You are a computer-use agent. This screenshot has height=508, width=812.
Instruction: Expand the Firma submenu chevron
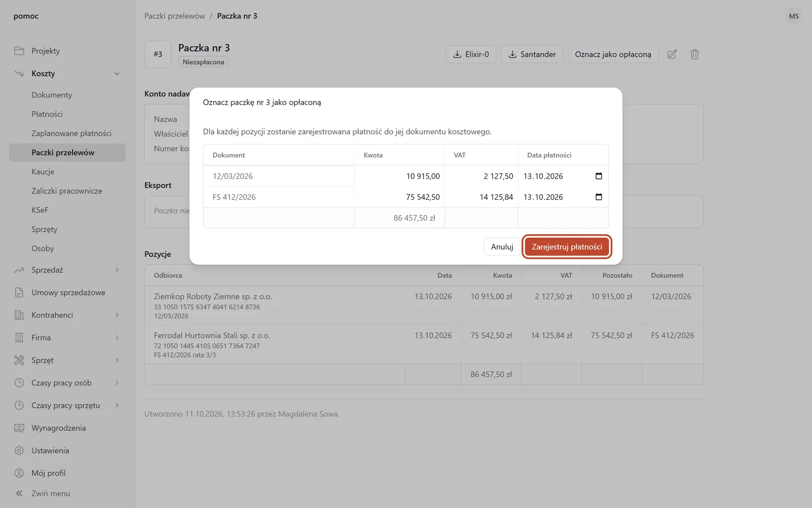[x=117, y=338]
